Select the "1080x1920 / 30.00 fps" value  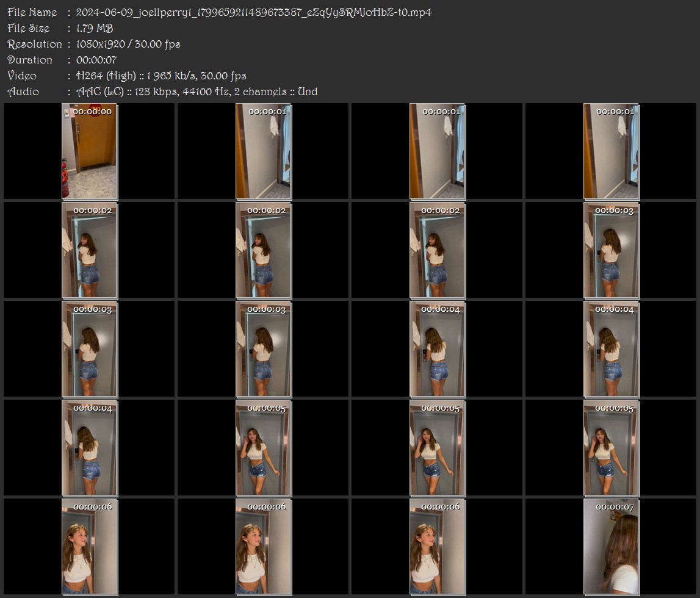(x=128, y=44)
